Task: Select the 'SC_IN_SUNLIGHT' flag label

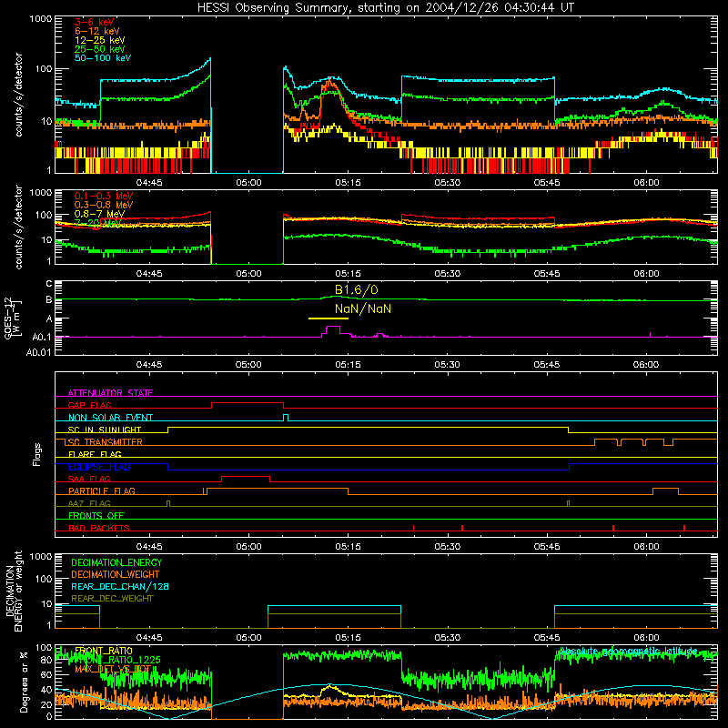Action: coord(105,430)
